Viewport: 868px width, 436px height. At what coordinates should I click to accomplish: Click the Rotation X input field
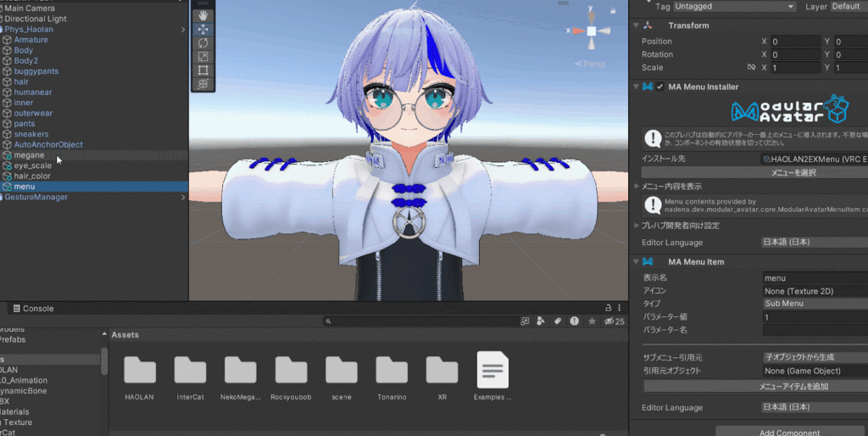point(796,54)
